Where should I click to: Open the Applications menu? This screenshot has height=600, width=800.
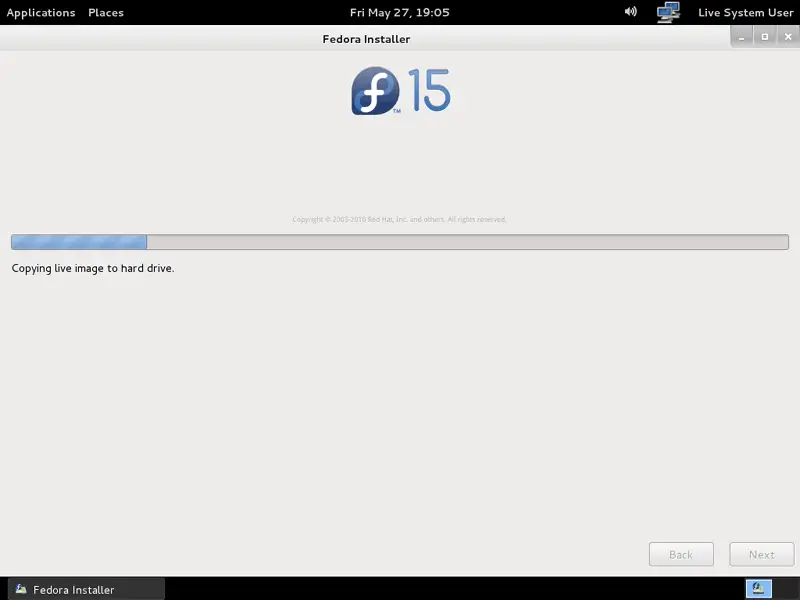coord(41,13)
